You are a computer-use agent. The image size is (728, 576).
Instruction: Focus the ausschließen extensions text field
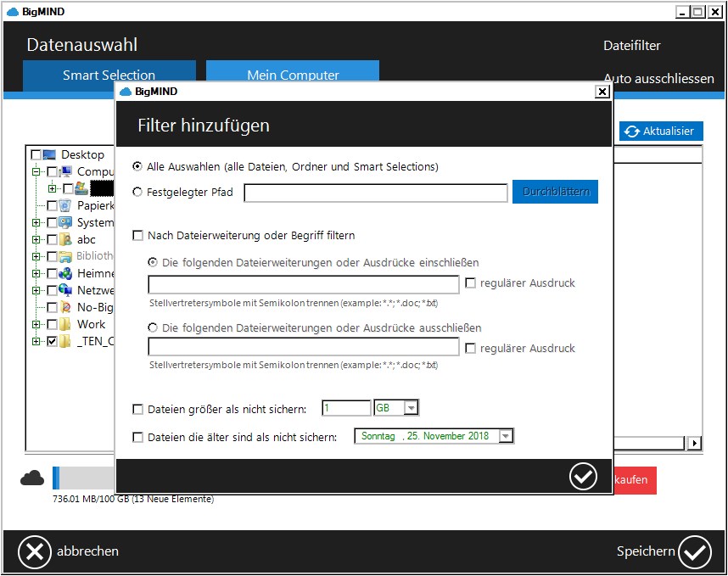[304, 347]
